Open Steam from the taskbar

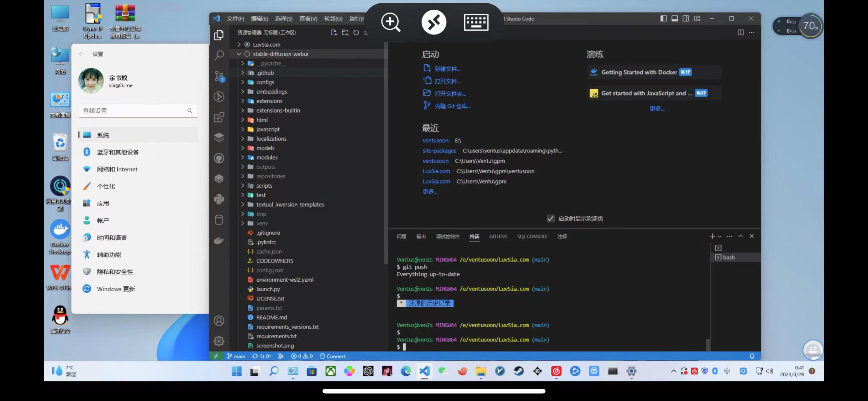coord(518,371)
